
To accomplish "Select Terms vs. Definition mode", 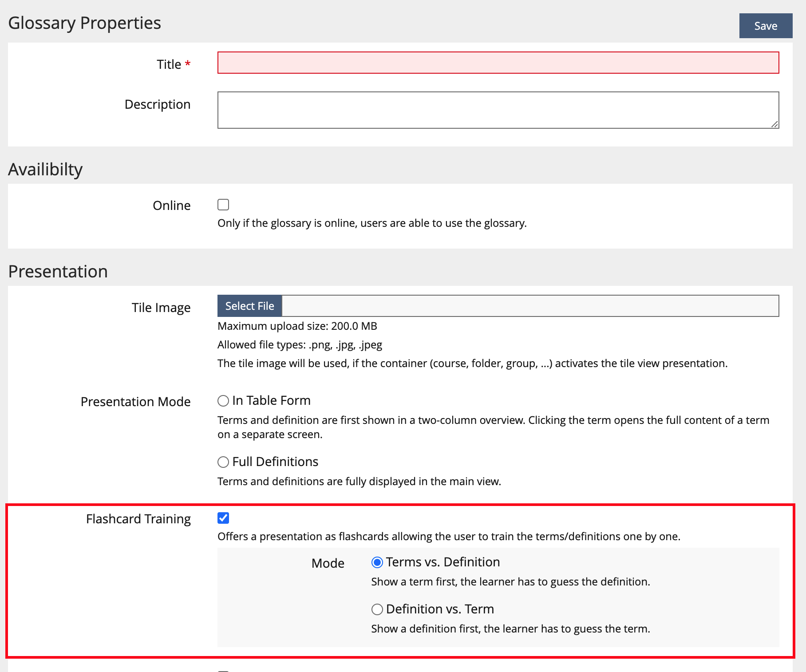I will pos(377,562).
